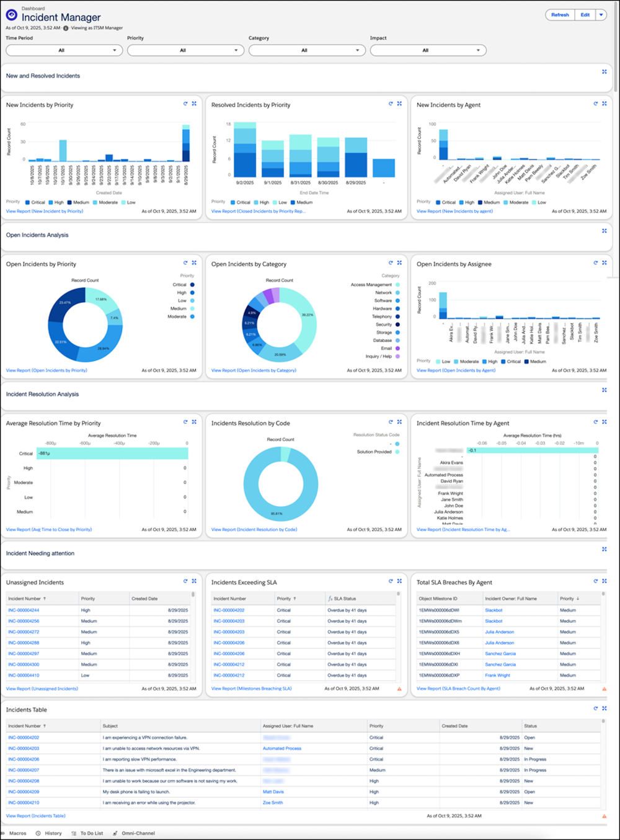Click the warning icon in Total SLA Breaches
Viewport: 620px width, 840px height.
click(x=604, y=689)
